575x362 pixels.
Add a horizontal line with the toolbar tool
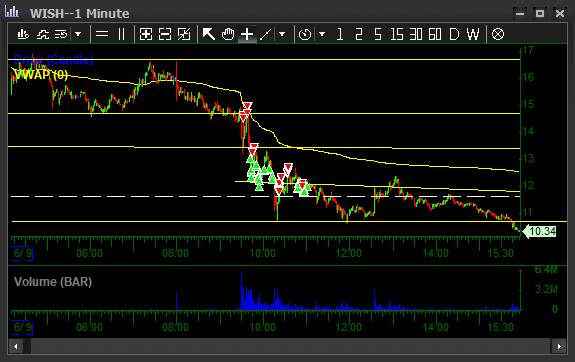102,34
